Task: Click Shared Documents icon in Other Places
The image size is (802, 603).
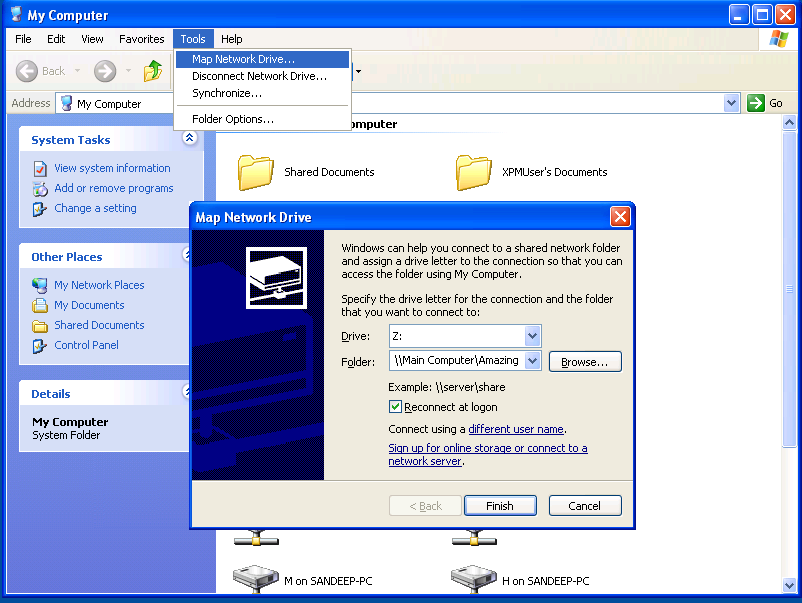Action: [x=40, y=326]
